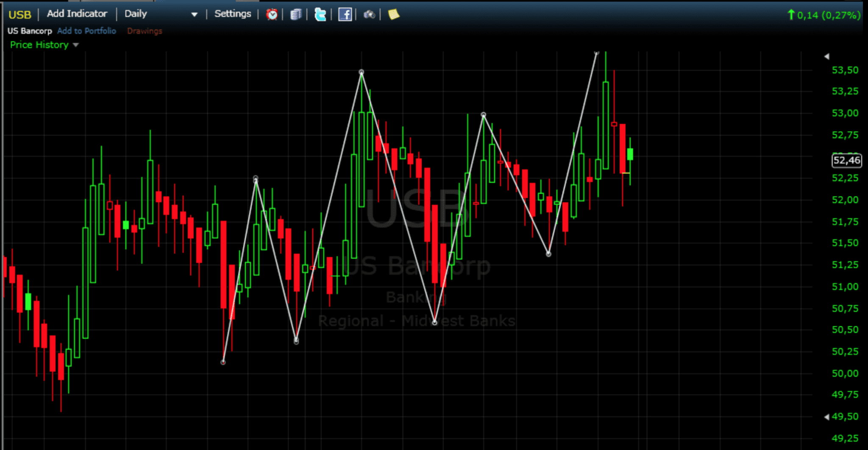Open the Daily timeframe dropdown
The width and height of the screenshot is (868, 450).
tap(161, 14)
